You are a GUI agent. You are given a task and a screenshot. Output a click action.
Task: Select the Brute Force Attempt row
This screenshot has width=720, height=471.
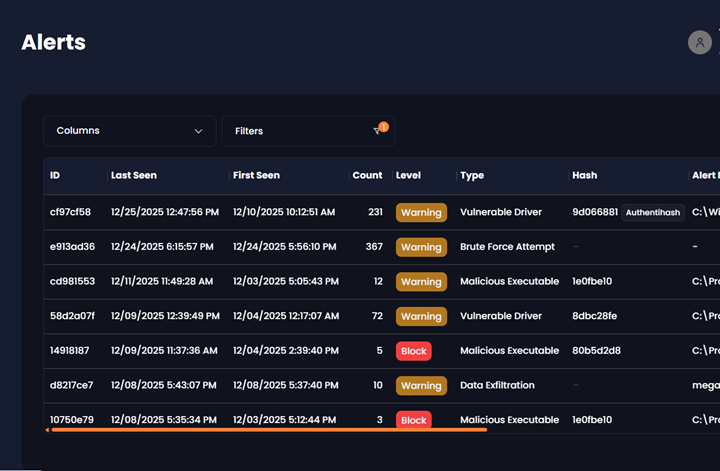506,247
